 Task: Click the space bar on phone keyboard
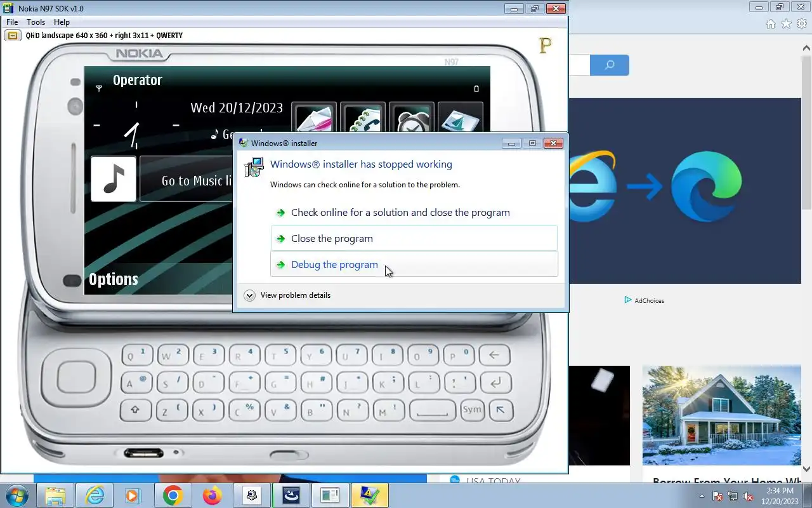point(433,411)
